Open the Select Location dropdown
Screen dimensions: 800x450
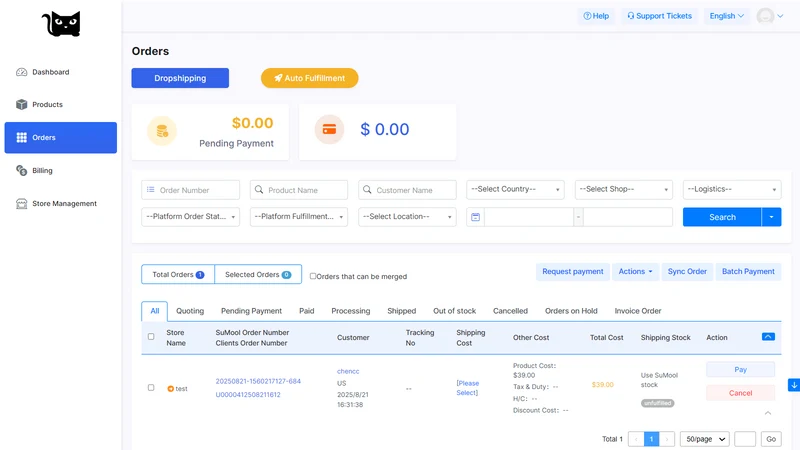pos(407,217)
